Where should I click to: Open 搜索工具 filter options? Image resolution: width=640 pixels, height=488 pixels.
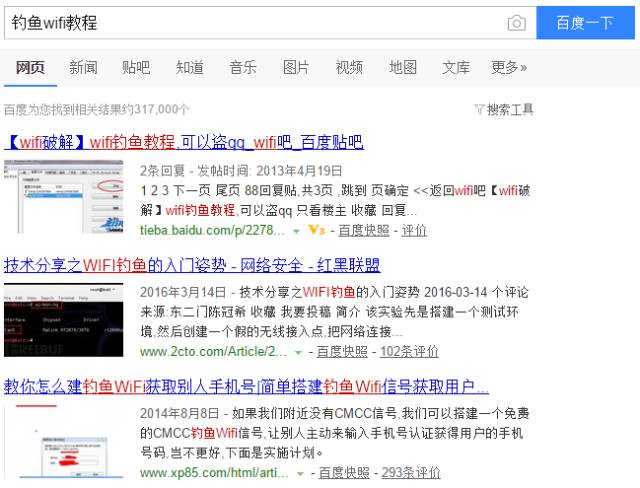tap(510, 109)
